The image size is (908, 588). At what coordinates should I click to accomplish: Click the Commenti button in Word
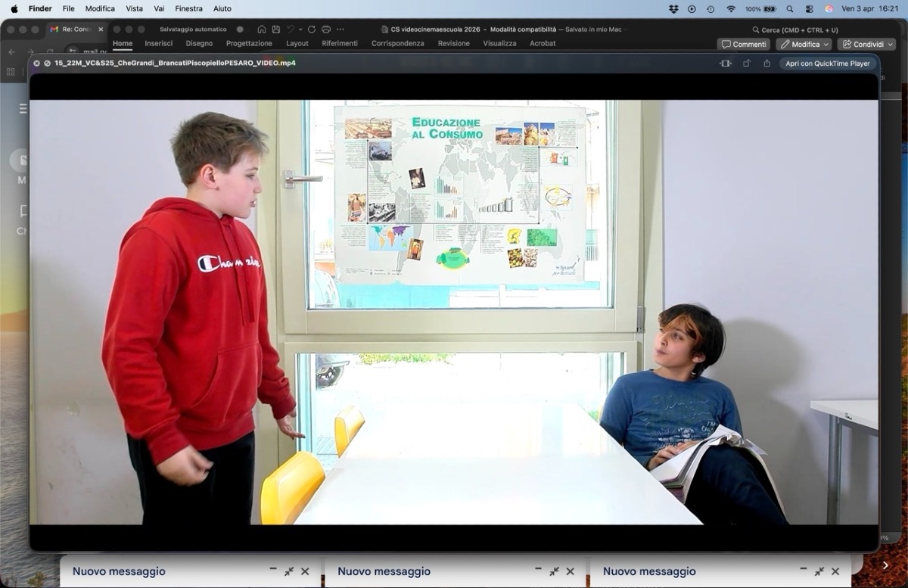coord(744,45)
